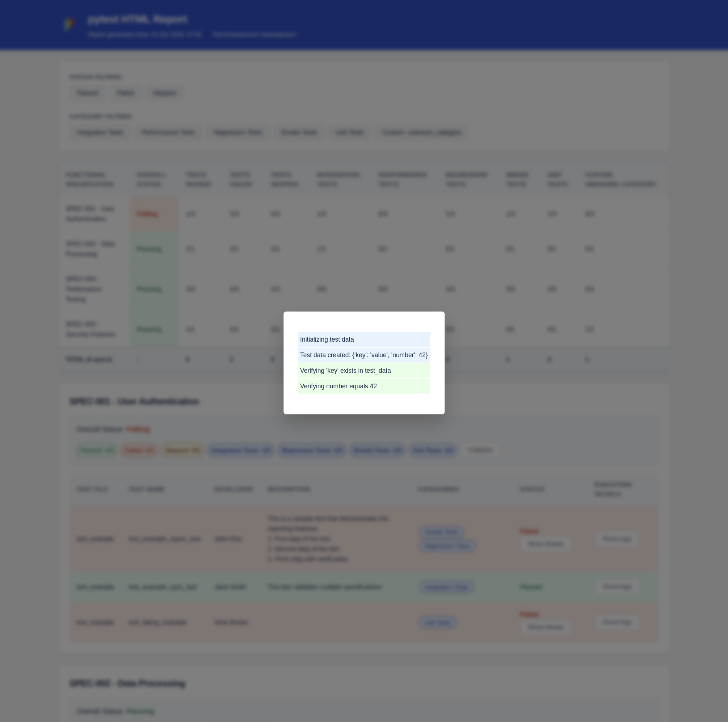The width and height of the screenshot is (728, 722).
Task: Enable the 'Smoke Tests' category filter
Action: tap(299, 132)
